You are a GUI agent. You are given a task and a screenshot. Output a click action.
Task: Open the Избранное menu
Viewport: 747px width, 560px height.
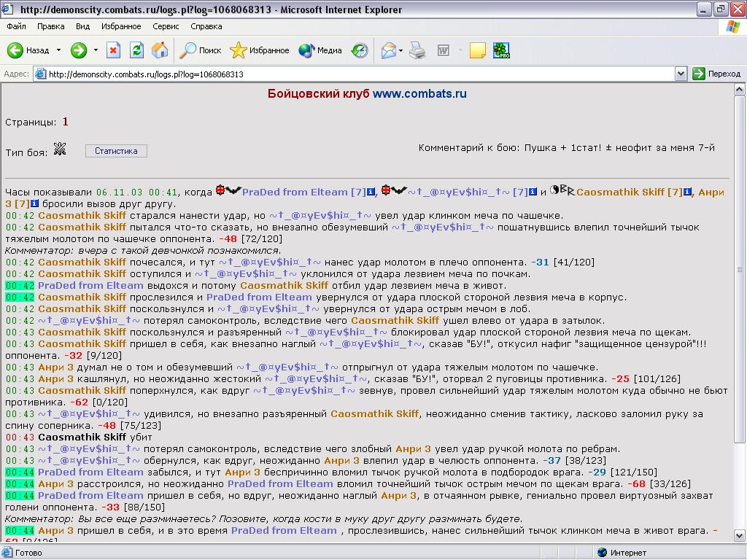click(x=121, y=26)
